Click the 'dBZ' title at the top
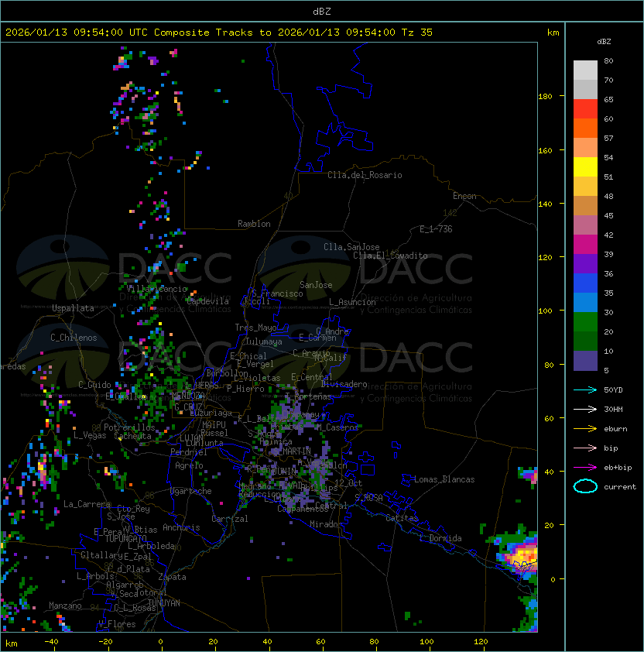The width and height of the screenshot is (644, 652). point(322,11)
